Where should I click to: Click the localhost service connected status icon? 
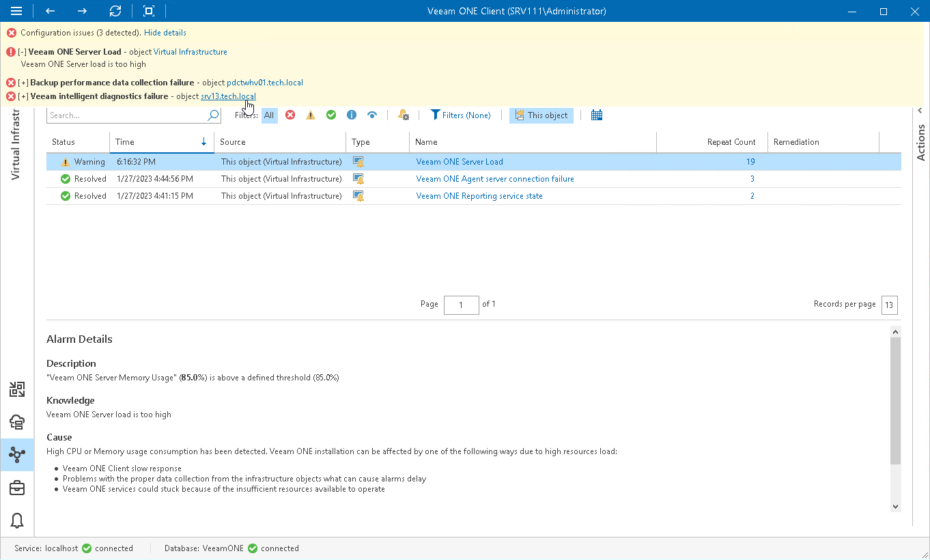(x=87, y=548)
